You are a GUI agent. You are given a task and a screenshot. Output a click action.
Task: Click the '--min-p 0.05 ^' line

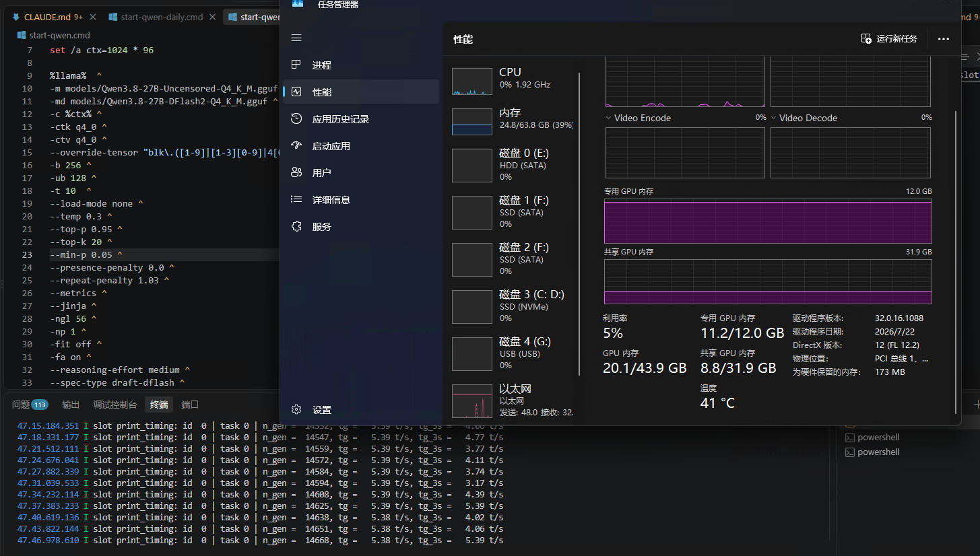(x=86, y=255)
